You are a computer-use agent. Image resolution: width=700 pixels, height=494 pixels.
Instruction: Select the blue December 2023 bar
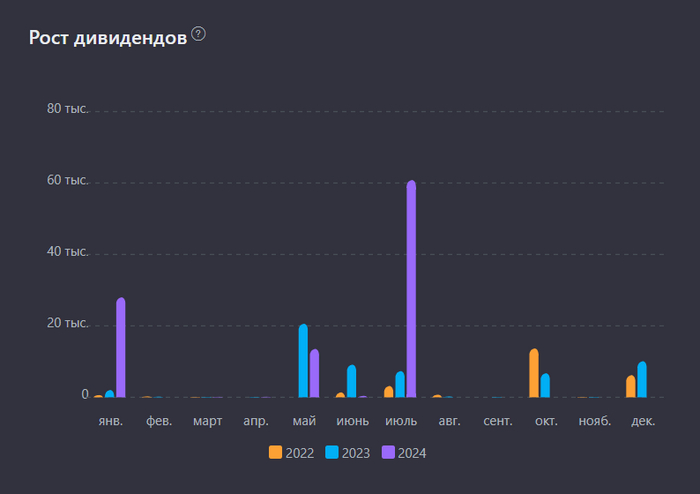click(x=642, y=379)
